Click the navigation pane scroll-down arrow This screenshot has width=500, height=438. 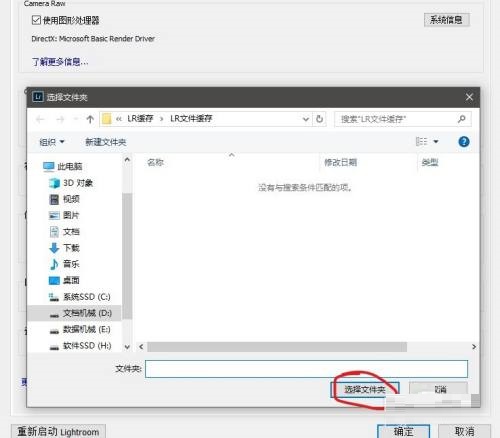pos(127,347)
